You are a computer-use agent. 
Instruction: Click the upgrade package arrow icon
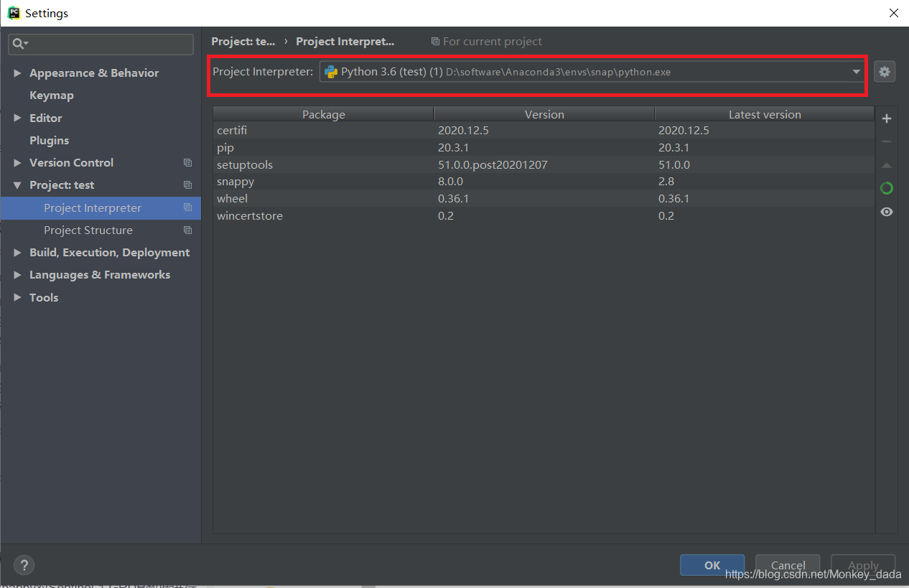click(887, 165)
